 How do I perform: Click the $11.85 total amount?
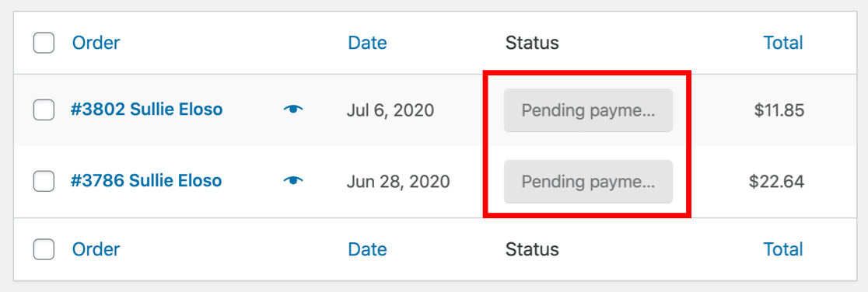(779, 110)
